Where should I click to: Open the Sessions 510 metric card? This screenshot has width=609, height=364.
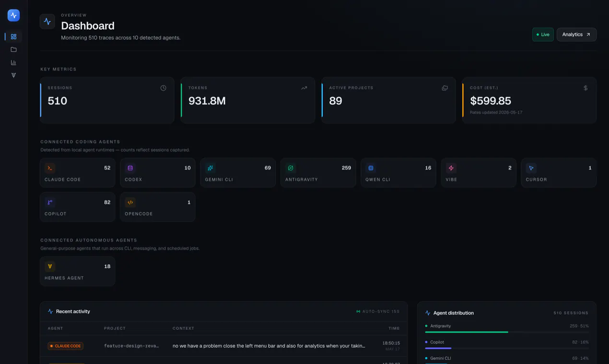point(107,100)
